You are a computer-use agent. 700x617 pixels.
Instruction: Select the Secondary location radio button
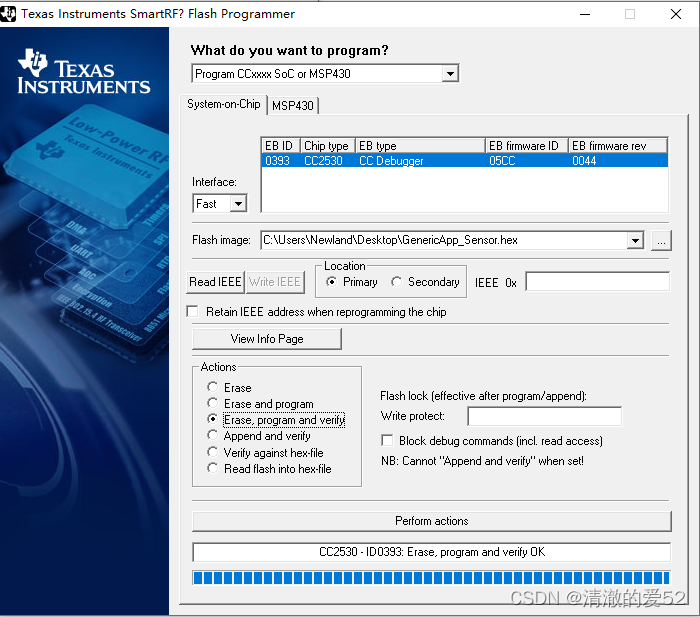pos(396,282)
